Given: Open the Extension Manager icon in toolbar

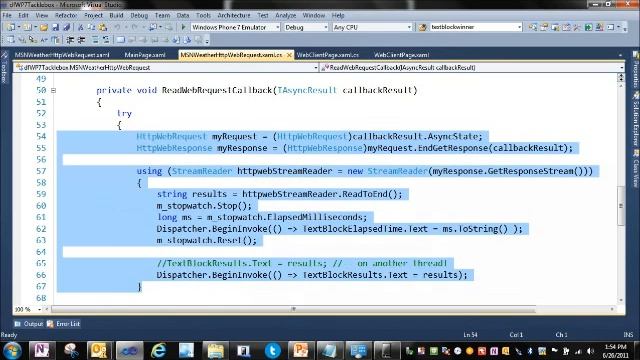Looking at the screenshot, I should [x=599, y=27].
